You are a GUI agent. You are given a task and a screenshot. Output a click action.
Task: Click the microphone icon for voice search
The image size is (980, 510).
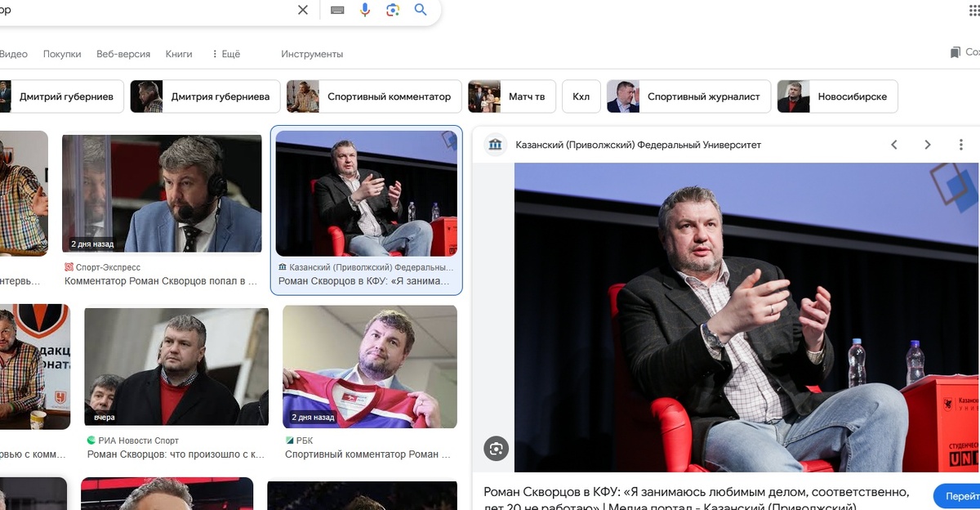tap(364, 10)
